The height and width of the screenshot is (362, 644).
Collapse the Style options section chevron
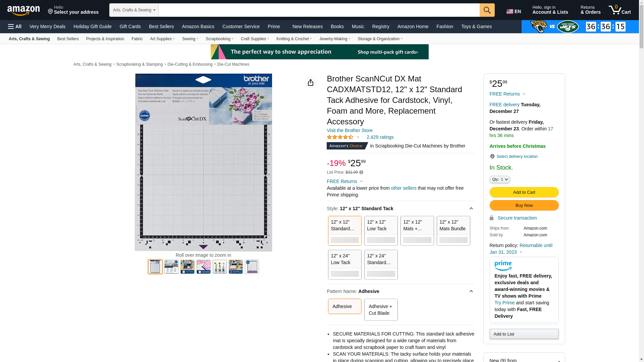tap(471, 208)
